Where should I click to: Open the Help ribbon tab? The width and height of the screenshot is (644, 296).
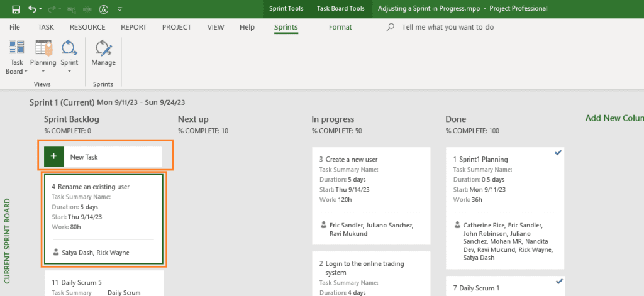pos(247,27)
